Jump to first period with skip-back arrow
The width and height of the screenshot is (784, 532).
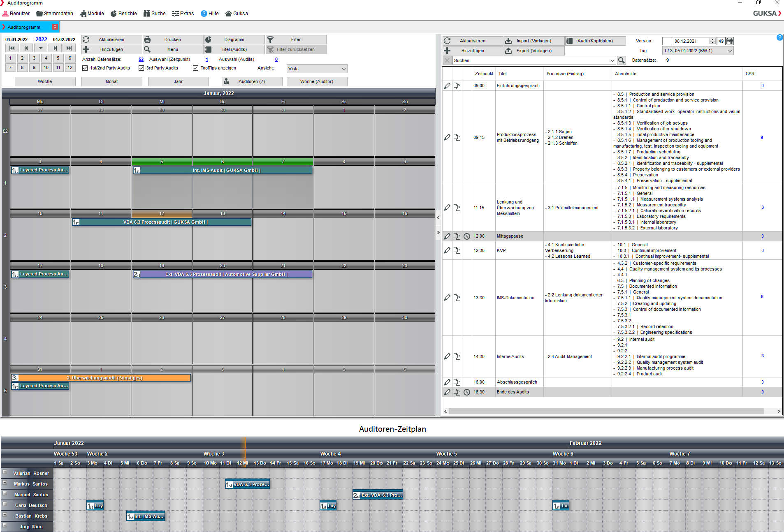pyautogui.click(x=12, y=48)
